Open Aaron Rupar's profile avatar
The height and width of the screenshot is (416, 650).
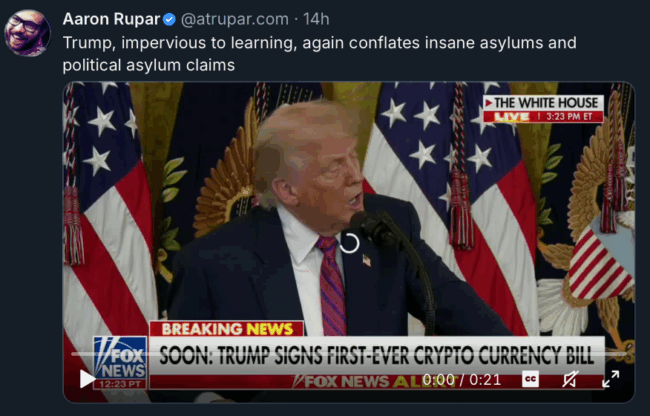tap(27, 33)
